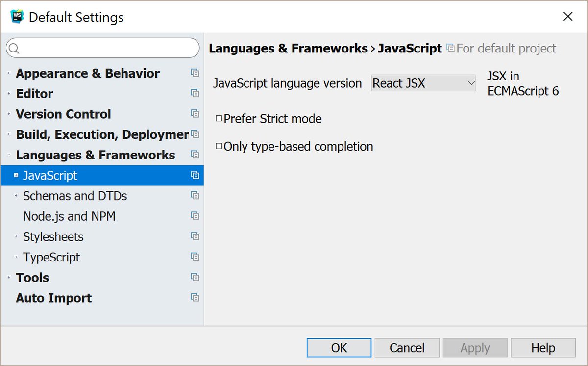Image resolution: width=588 pixels, height=366 pixels.
Task: Click project-copy icon beside Editor
Action: coord(195,93)
